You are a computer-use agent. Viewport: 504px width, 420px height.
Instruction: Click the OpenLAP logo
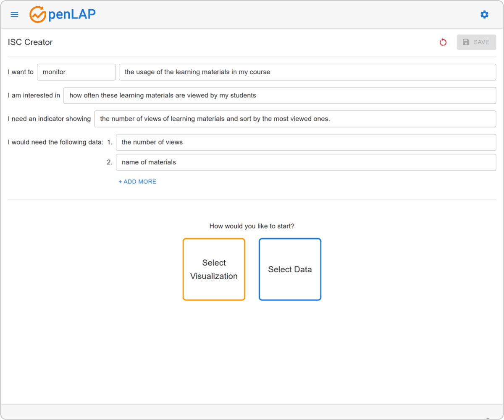[x=63, y=15]
